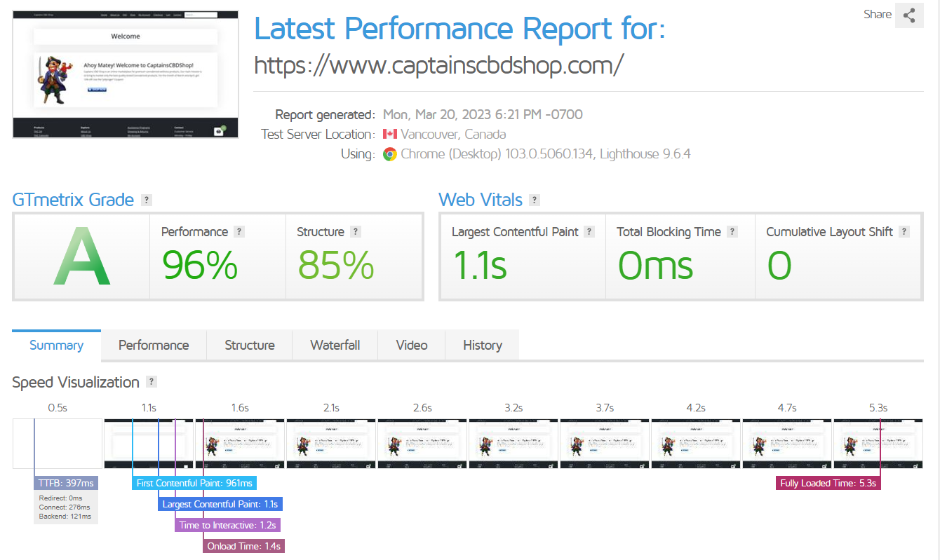Click the report date Mon, Mar 20, 2023
Screen dimensions: 940x560
pos(483,114)
